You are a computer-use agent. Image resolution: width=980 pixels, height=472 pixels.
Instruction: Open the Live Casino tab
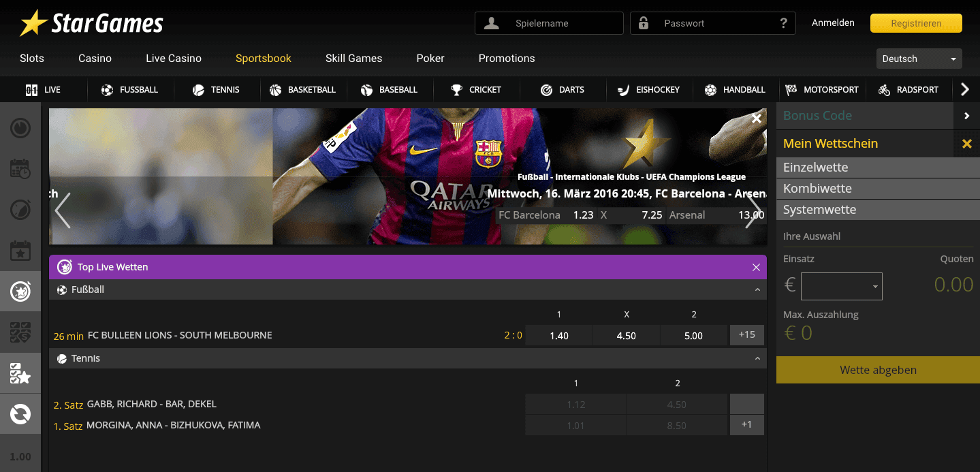coord(174,59)
